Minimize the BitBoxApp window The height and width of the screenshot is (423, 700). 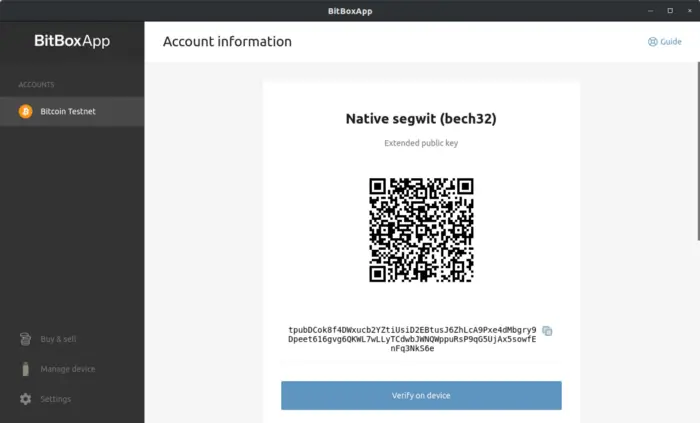pyautogui.click(x=647, y=10)
